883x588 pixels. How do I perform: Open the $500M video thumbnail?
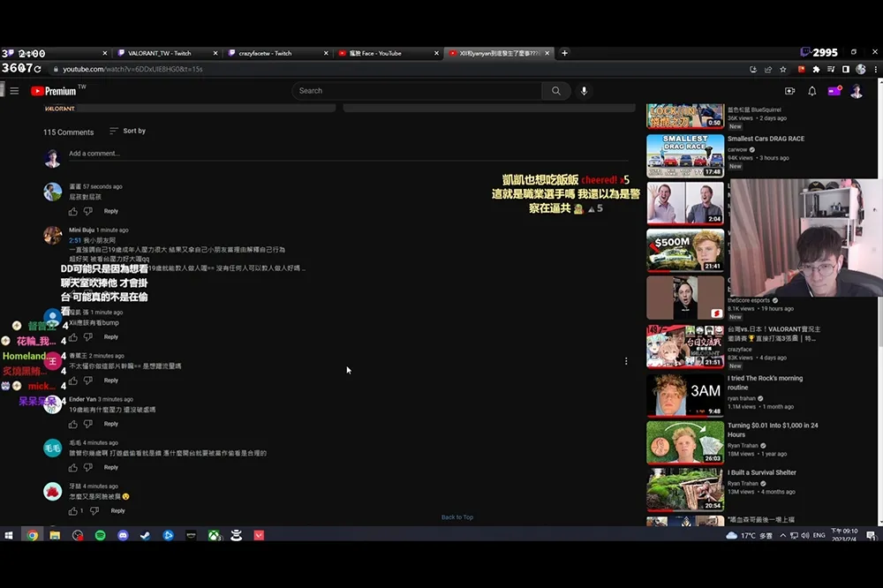coord(685,251)
